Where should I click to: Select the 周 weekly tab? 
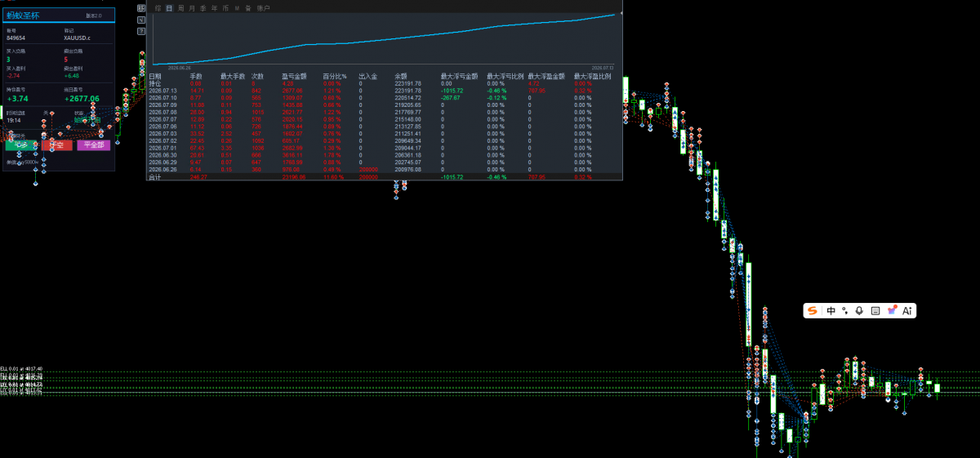(x=180, y=8)
